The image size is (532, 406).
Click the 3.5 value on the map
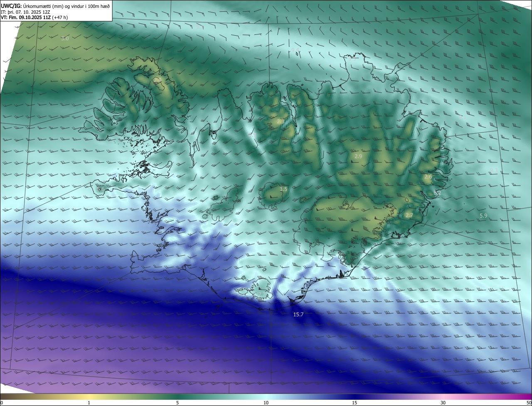(283, 189)
